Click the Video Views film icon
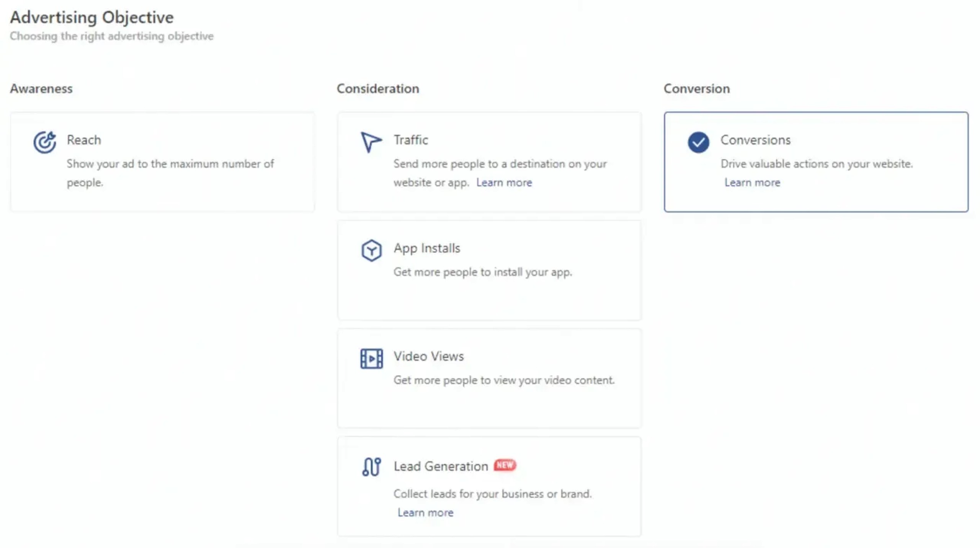Viewport: 980px width, 548px height. click(371, 359)
